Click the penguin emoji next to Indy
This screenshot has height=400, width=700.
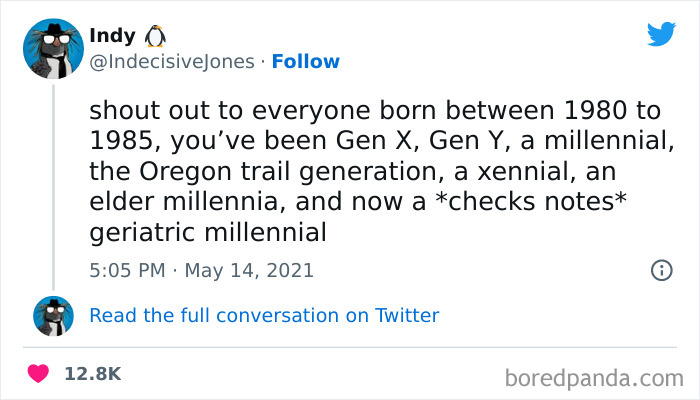(x=155, y=36)
